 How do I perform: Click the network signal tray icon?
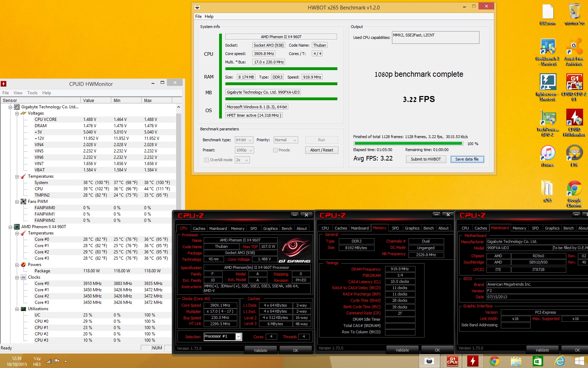pos(49,361)
